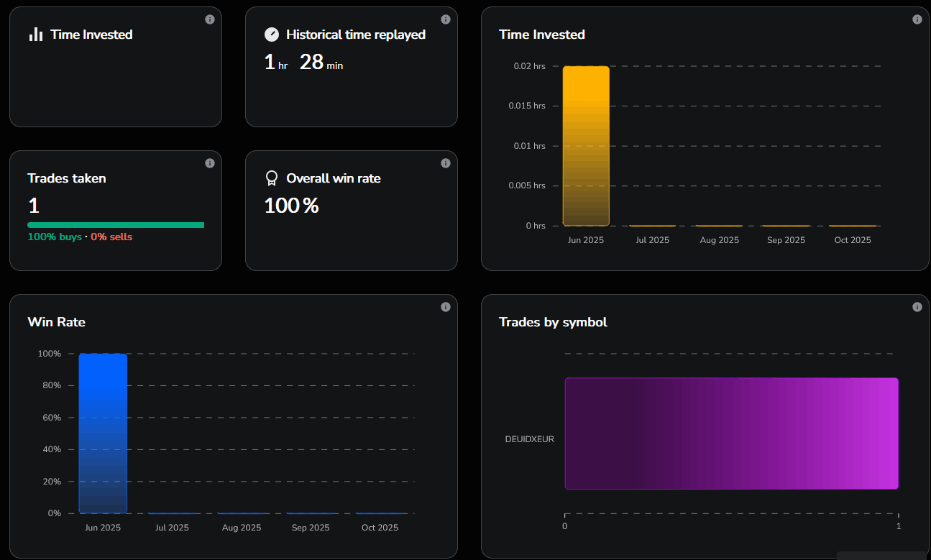Select the yellow Jun 2025 Time Invested bar
The image size is (931, 560).
click(x=586, y=146)
